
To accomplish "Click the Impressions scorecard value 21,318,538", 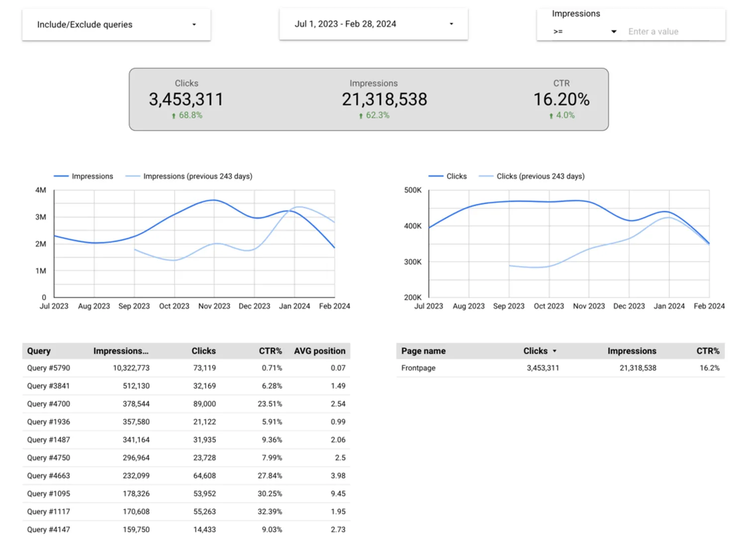I will click(384, 99).
